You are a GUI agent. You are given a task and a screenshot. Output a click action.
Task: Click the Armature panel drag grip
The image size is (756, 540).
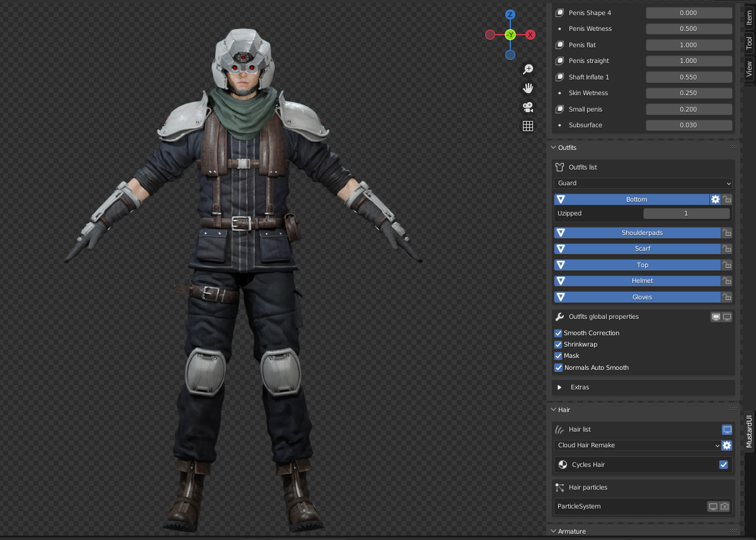(733, 531)
